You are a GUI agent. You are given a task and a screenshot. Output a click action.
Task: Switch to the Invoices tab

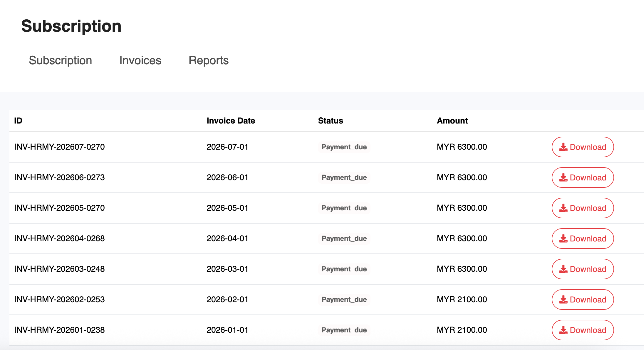coord(140,60)
